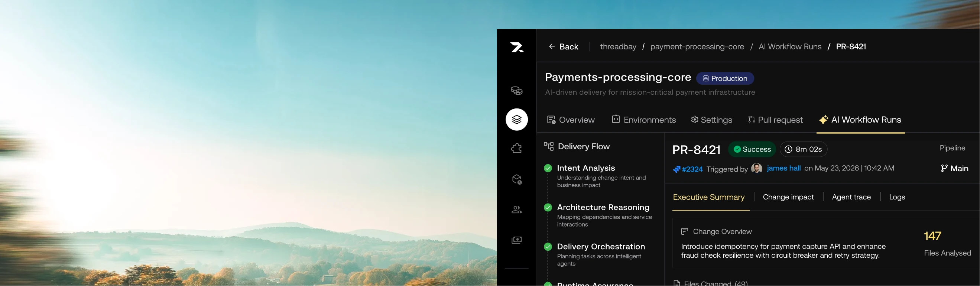The image size is (980, 286).
Task: Open AI Workflow Runs breadcrumb link
Action: [x=790, y=46]
